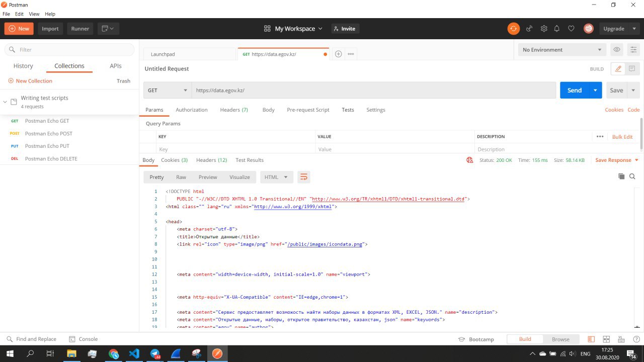Open the capture requests satellite icon
644x362 pixels.
pyautogui.click(x=529, y=29)
